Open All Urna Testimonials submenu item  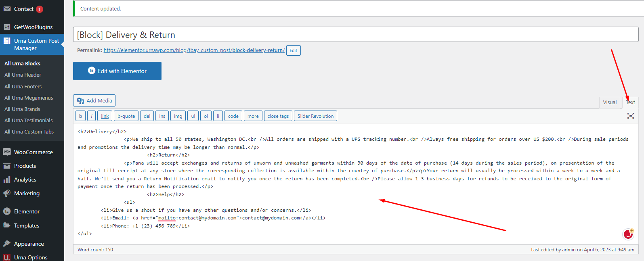point(29,120)
